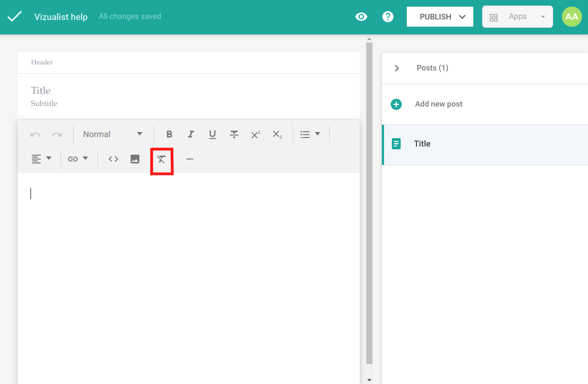Apply strikethrough formatting

click(234, 134)
